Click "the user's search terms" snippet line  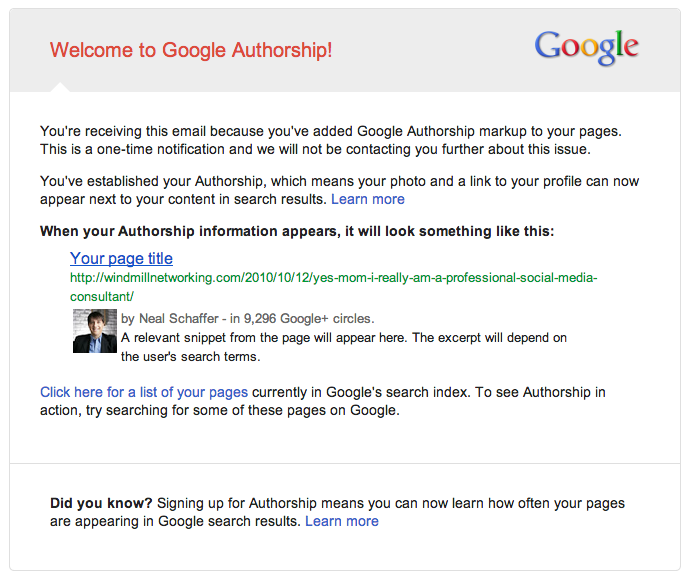pos(190,356)
